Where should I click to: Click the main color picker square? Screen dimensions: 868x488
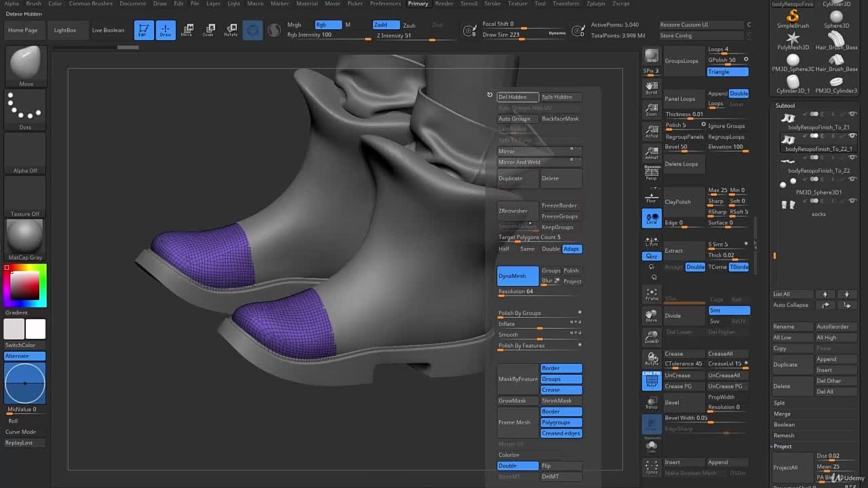pos(25,285)
